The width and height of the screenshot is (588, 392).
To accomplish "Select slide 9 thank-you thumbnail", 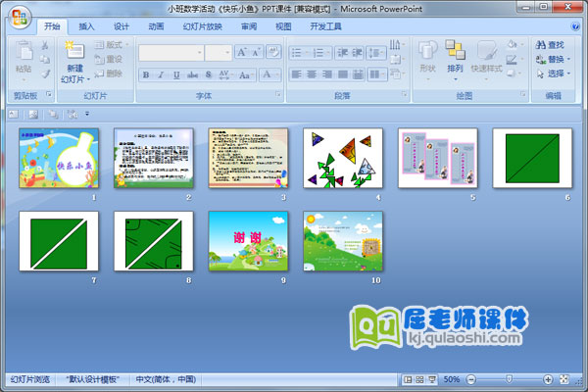I will click(248, 241).
